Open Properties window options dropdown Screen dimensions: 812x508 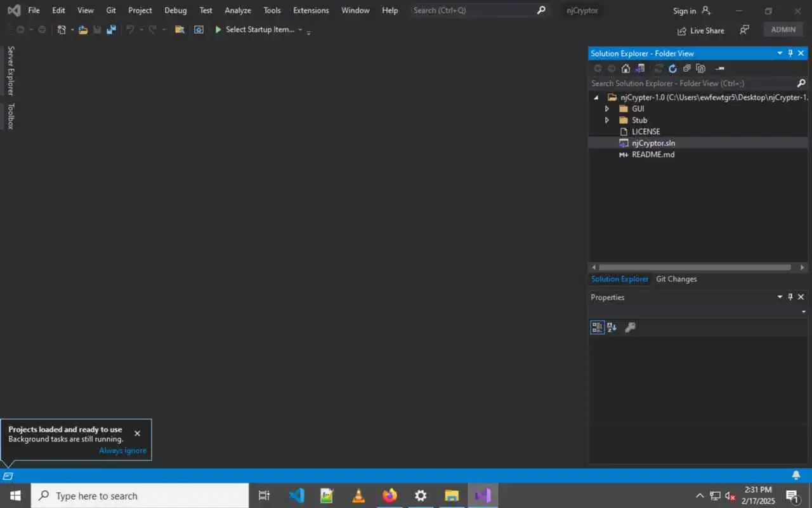pos(780,297)
